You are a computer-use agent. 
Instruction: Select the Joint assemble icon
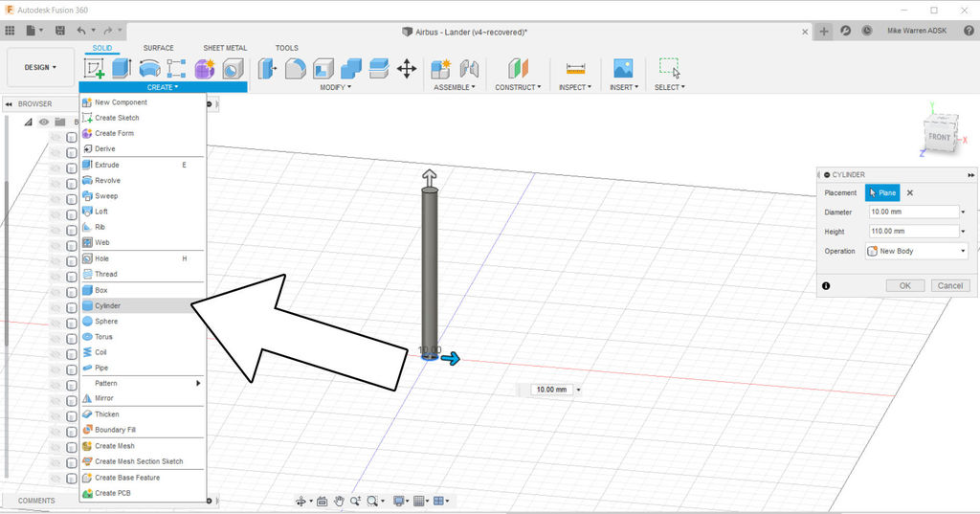point(469,68)
